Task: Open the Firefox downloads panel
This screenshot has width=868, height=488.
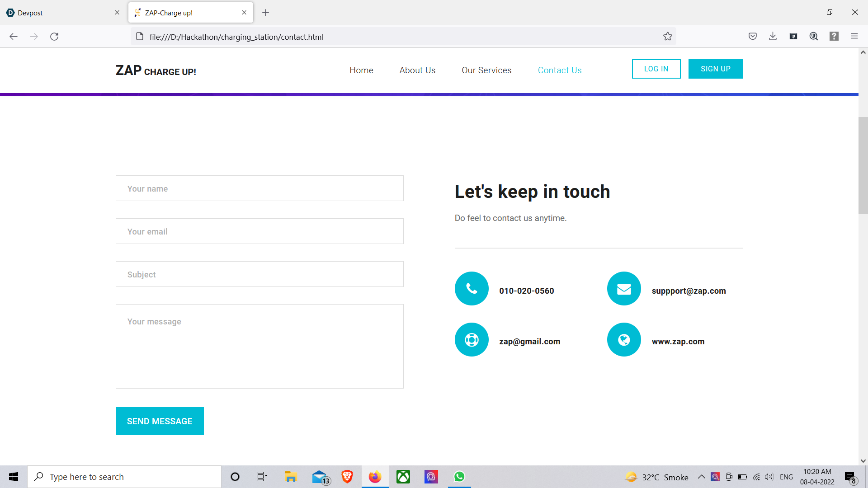Action: (773, 37)
